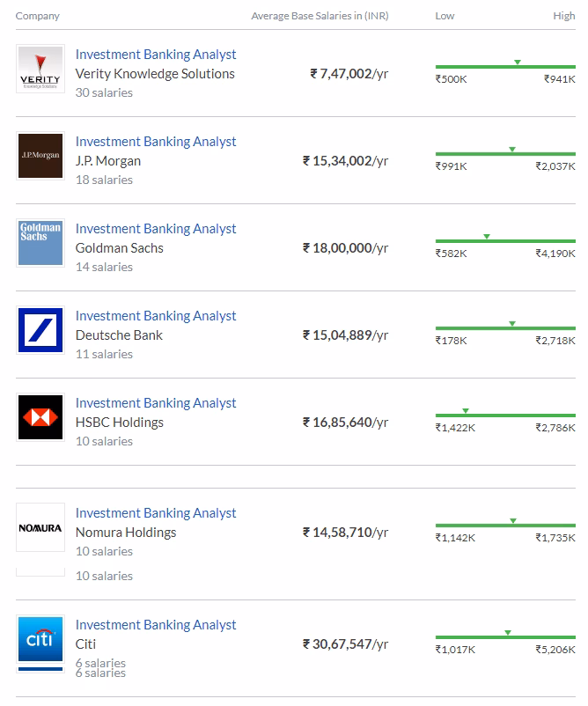Viewport: 588px width, 706px height.
Task: Open the Deutsche Bank logo icon
Action: click(41, 329)
